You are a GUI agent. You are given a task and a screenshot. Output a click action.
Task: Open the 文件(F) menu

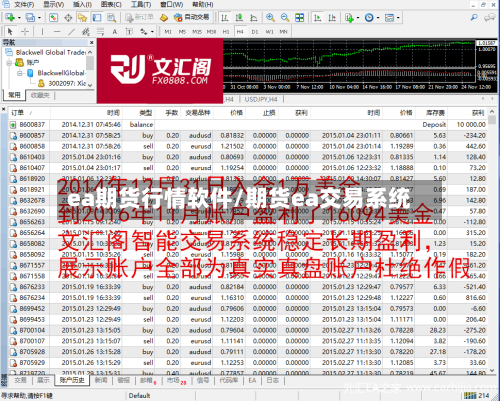pyautogui.click(x=24, y=5)
